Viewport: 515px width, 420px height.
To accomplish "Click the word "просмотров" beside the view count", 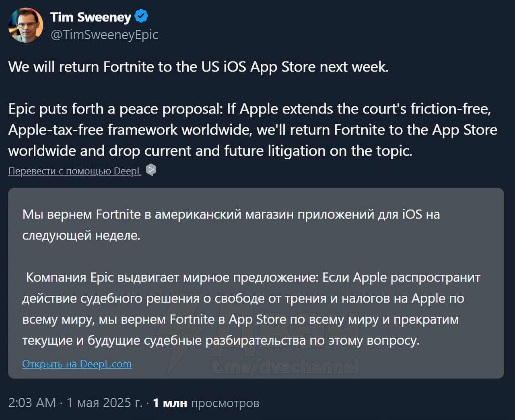I will tap(225, 403).
